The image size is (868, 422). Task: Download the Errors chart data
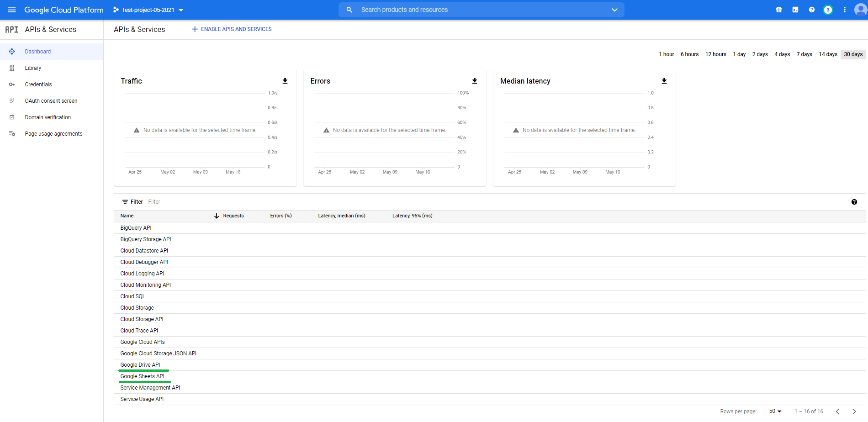475,81
